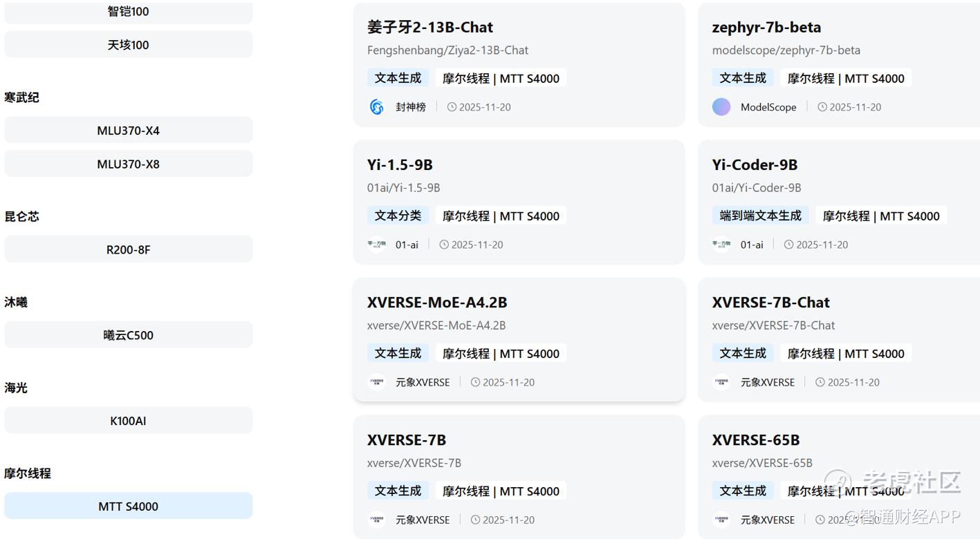Open the XVERSE-7B-Chat model title
Image resolution: width=980 pixels, height=539 pixels.
tap(770, 303)
